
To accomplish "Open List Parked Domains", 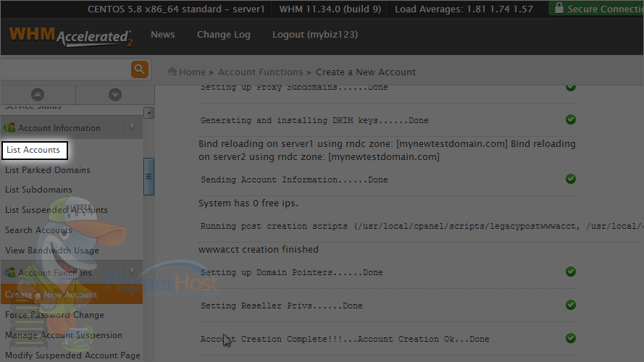I will [x=48, y=170].
